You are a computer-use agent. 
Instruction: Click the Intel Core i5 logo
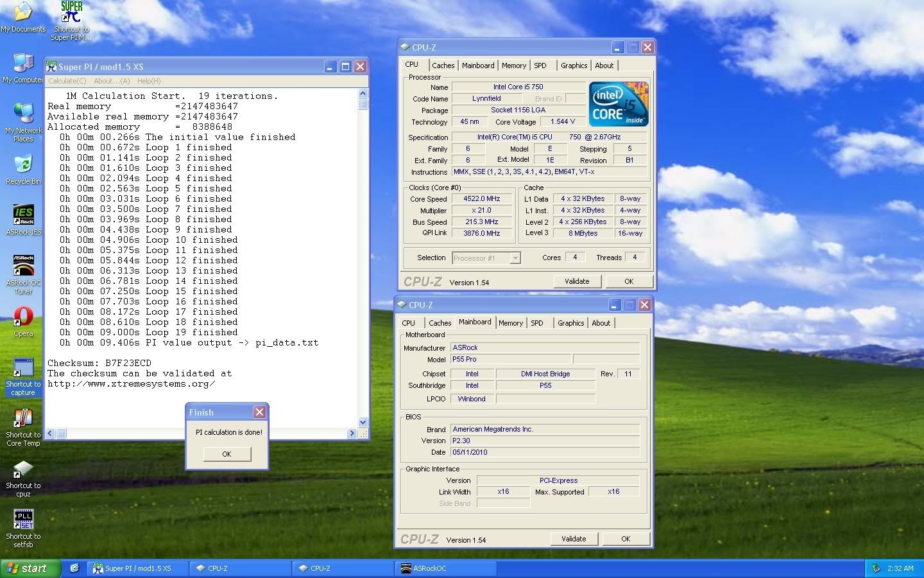[x=619, y=103]
